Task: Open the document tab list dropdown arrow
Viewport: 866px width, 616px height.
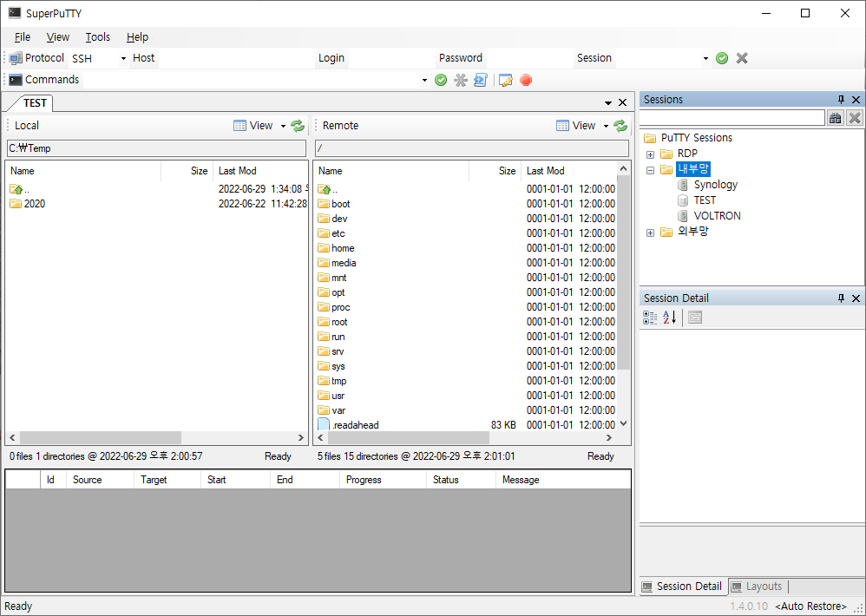Action: [x=608, y=102]
